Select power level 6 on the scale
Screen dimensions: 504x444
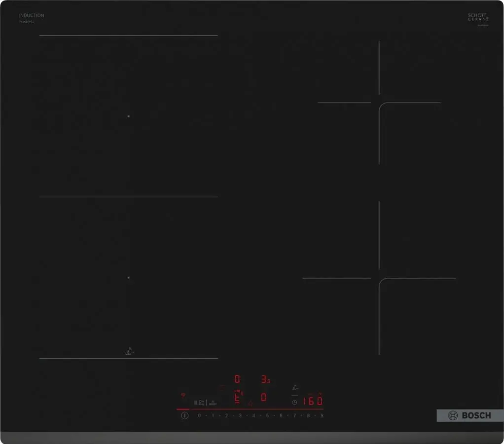click(281, 416)
